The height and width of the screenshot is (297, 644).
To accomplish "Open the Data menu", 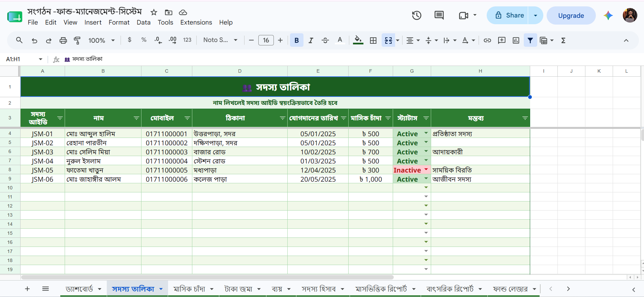I will click(143, 23).
